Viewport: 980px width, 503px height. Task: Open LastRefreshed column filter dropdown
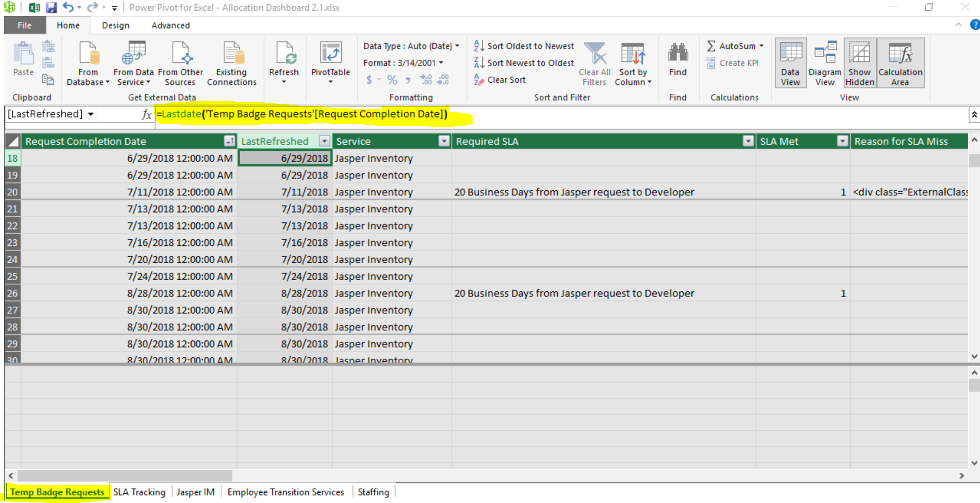(x=324, y=141)
